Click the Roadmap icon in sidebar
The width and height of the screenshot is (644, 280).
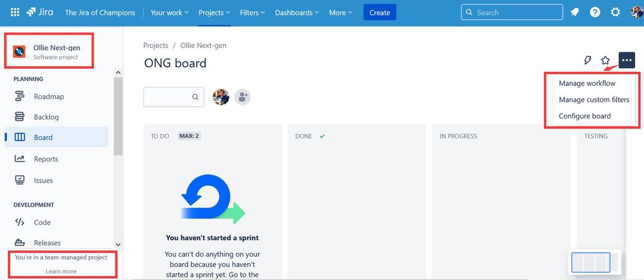(19, 97)
